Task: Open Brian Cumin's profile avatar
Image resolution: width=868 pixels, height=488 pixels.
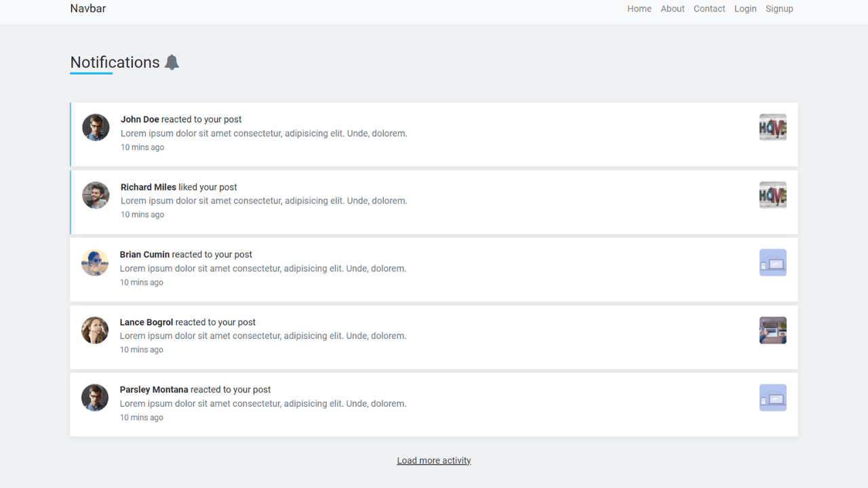Action: click(x=95, y=262)
